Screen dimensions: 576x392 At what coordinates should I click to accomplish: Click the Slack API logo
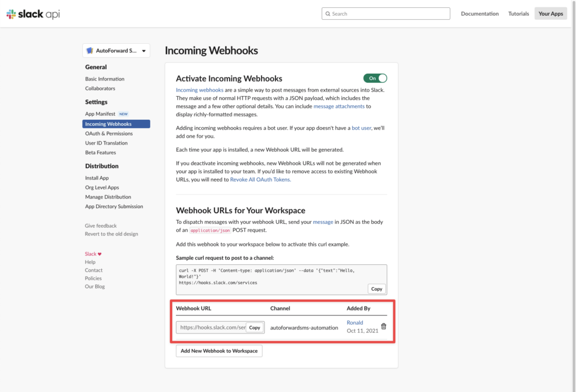[33, 14]
